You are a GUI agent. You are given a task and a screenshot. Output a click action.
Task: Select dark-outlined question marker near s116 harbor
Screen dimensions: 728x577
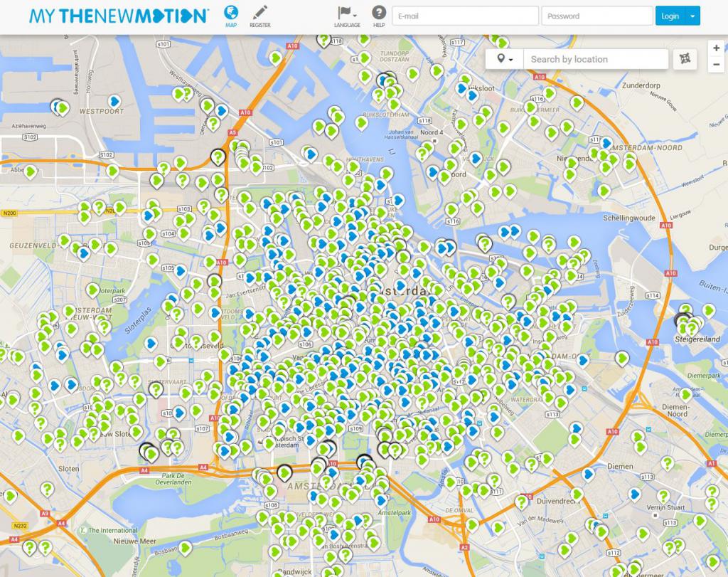485,243
